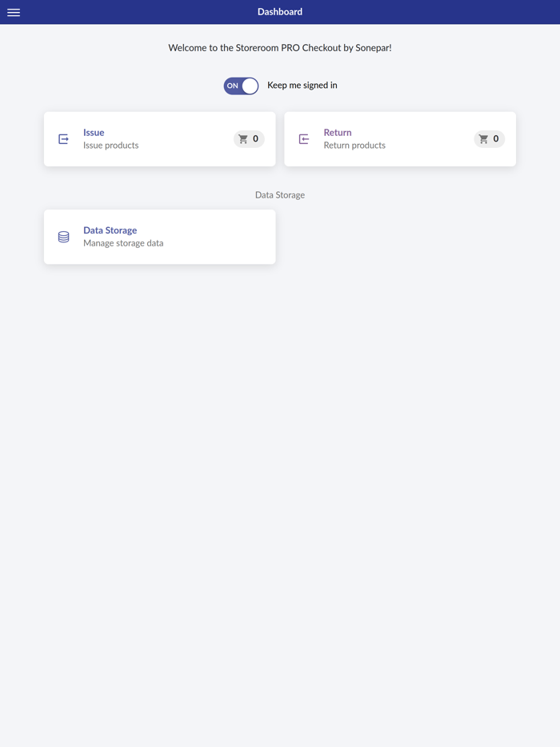560x747 pixels.
Task: Open Data Storage to manage storage data
Action: 159,236
